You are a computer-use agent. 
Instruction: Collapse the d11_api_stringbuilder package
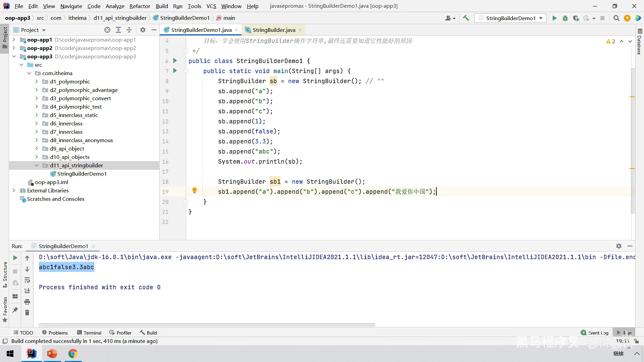tap(37, 165)
